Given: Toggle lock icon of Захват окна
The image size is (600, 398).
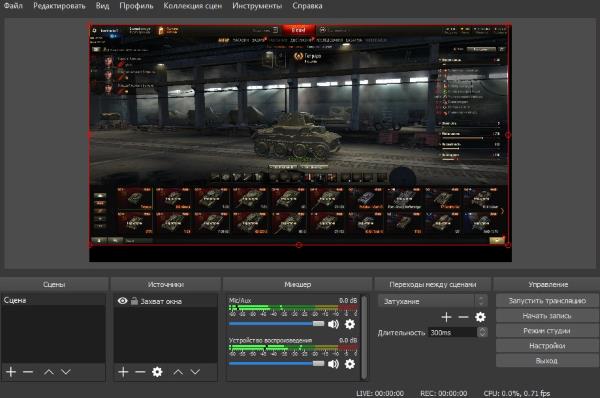Looking at the screenshot, I should 134,301.
